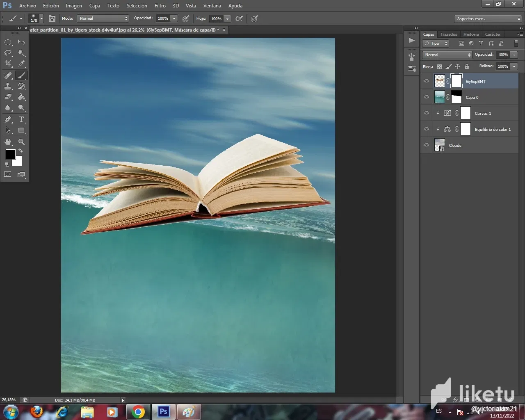Filter layers by pixel layers icon
The image size is (525, 420).
[x=461, y=43]
